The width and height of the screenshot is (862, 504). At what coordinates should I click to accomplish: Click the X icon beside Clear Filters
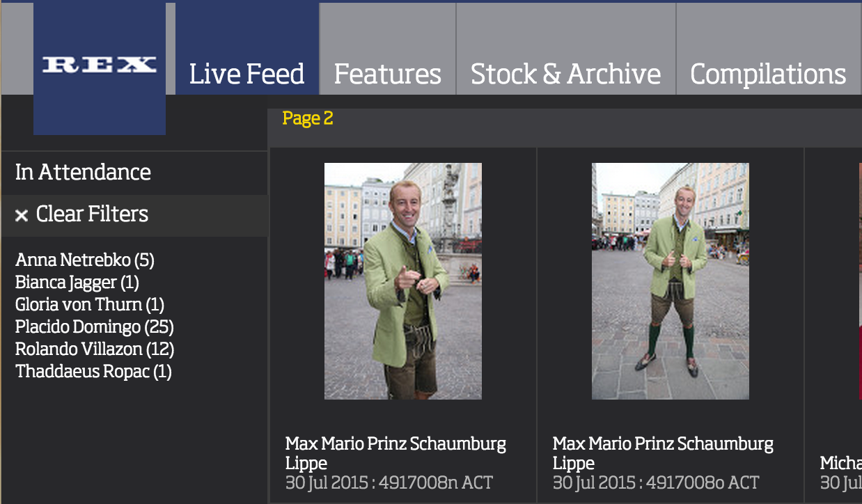[22, 216]
